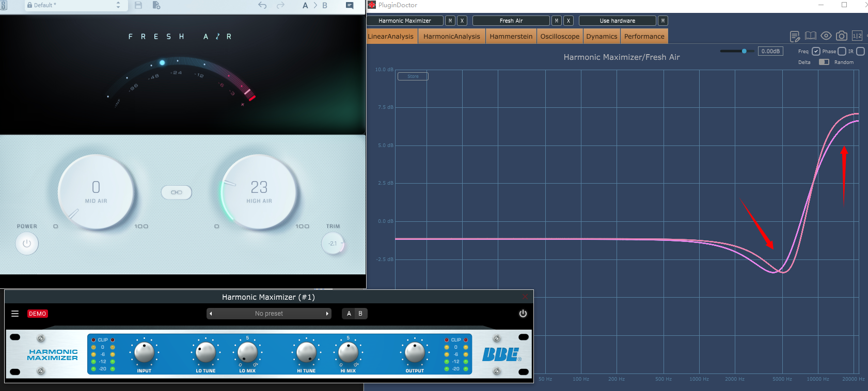Undo the last Fresh Air change
868x391 pixels.
(262, 5)
